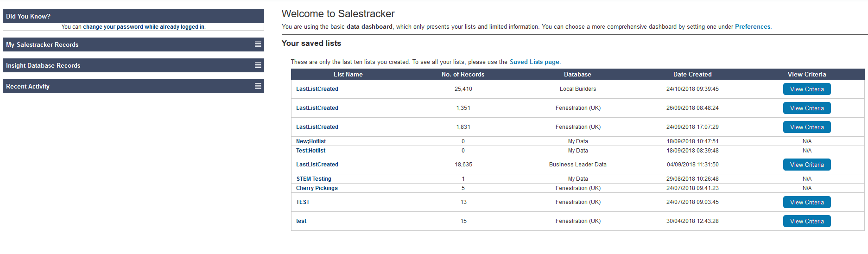This screenshot has height=254, width=868.
Task: Open the New;Hotlist saved list
Action: pos(311,141)
